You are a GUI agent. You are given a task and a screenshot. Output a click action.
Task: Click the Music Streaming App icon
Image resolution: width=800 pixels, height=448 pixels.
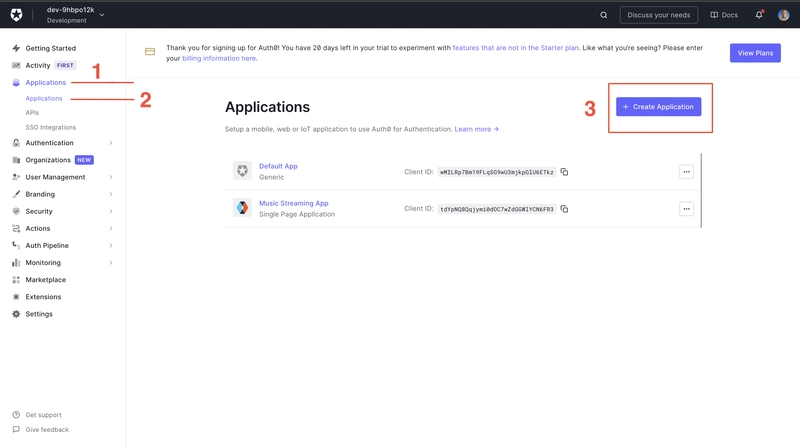(x=242, y=208)
